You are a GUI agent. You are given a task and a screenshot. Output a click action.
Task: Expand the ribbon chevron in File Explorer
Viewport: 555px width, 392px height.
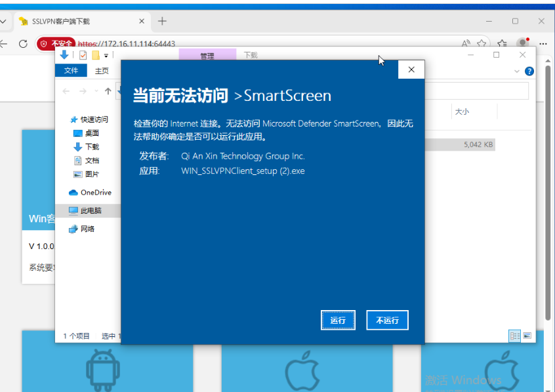coord(517,71)
